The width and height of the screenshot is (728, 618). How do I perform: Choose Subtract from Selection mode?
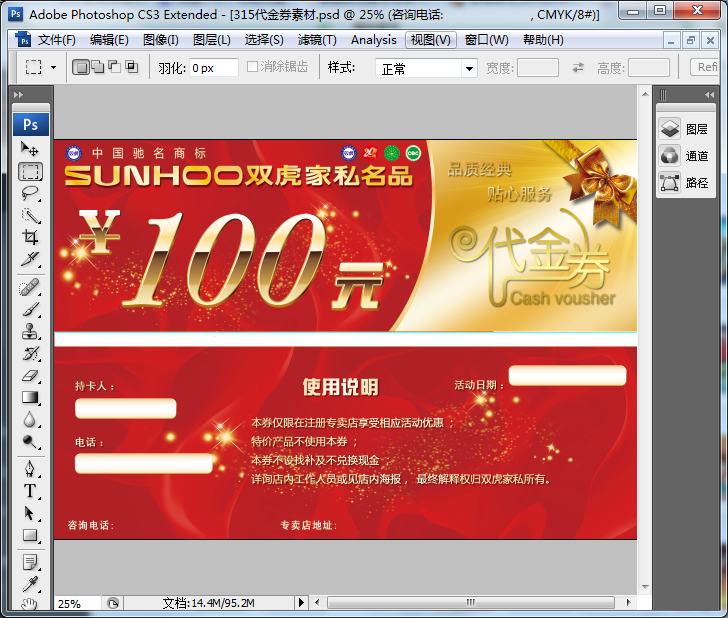pos(115,67)
